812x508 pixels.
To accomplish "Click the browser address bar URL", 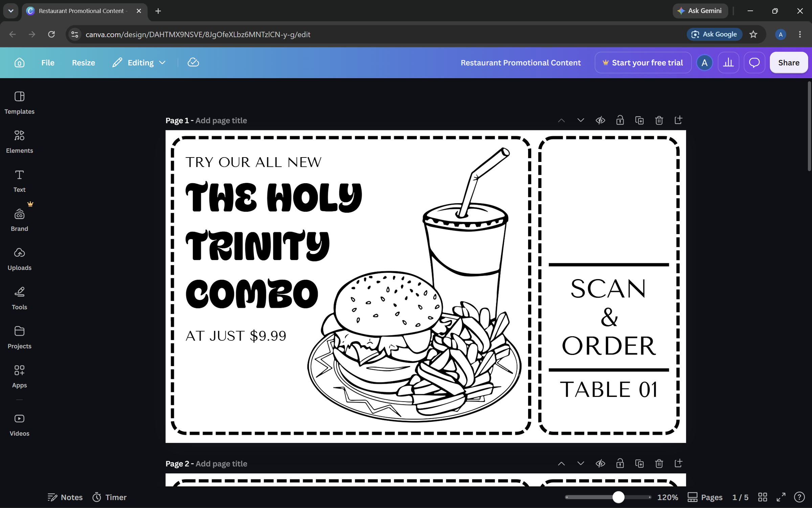I will pyautogui.click(x=198, y=34).
